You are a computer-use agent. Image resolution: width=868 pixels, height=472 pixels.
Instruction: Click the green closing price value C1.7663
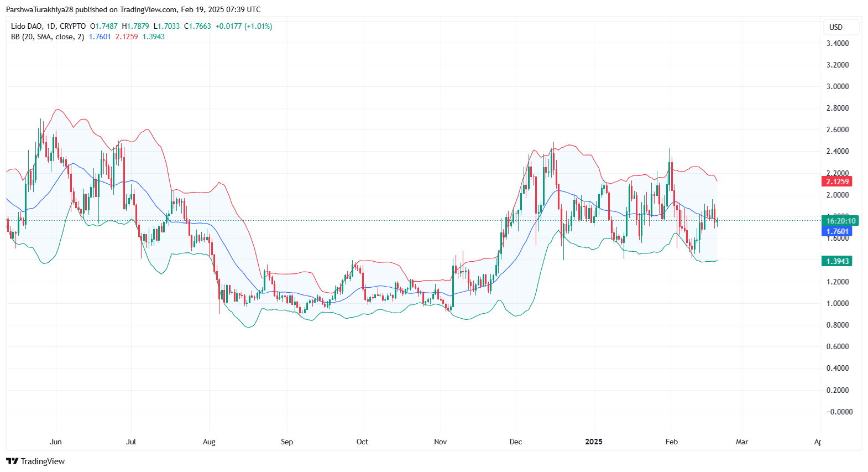point(197,26)
